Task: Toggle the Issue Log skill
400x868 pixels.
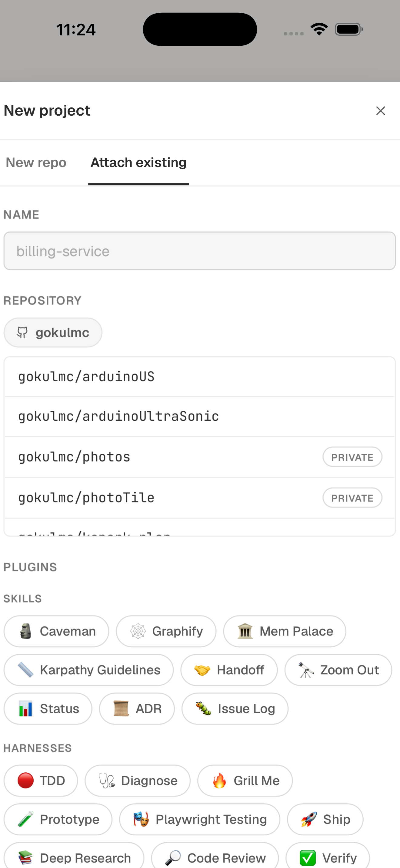Action: [x=235, y=709]
